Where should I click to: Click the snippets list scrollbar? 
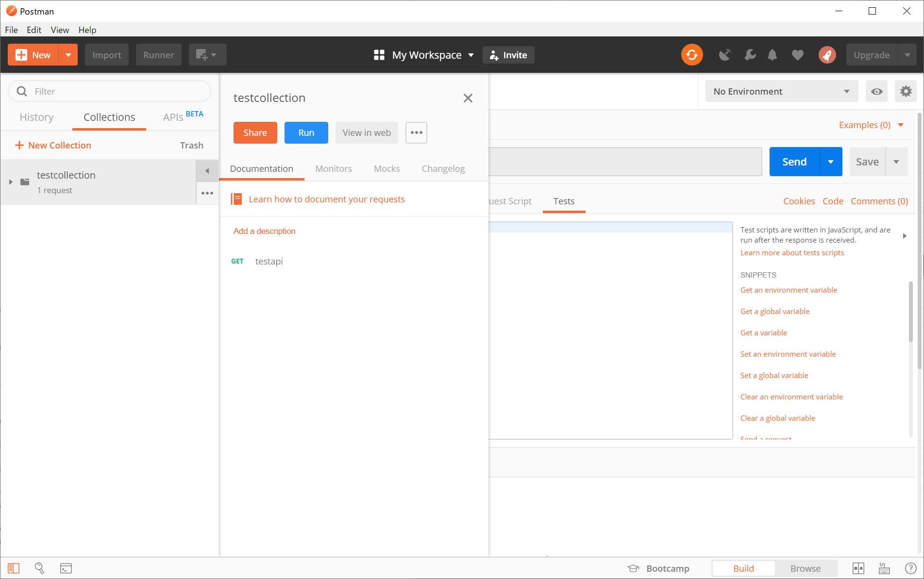click(910, 312)
